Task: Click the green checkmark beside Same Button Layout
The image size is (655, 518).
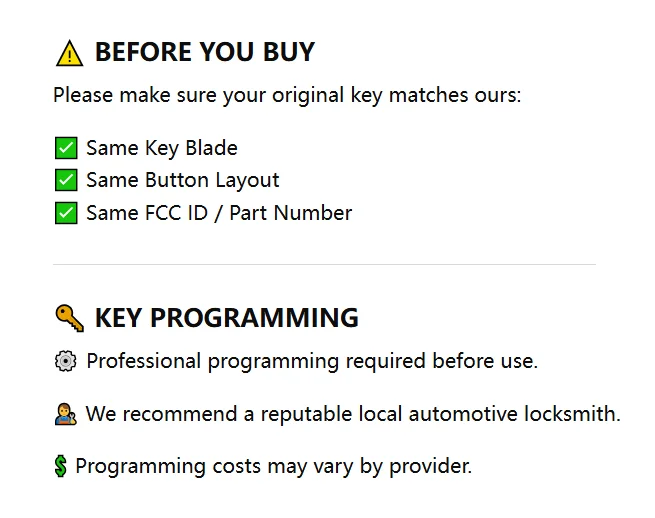Action: click(66, 180)
